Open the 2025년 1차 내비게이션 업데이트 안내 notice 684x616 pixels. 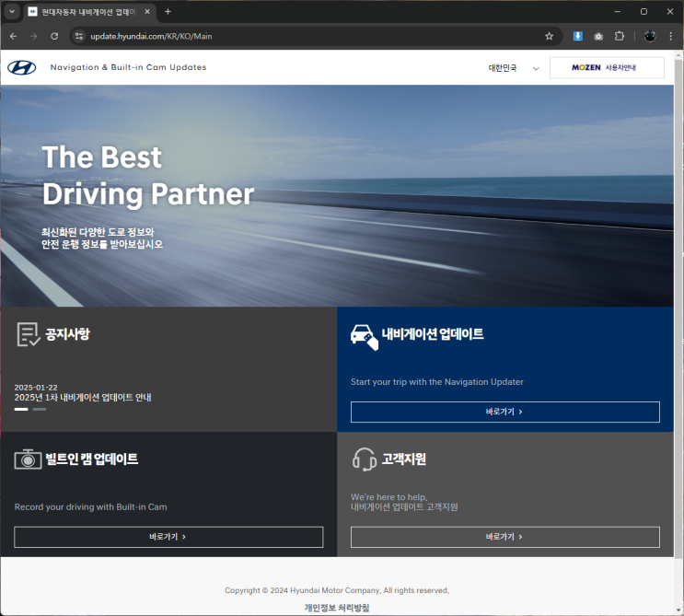[x=83, y=398]
